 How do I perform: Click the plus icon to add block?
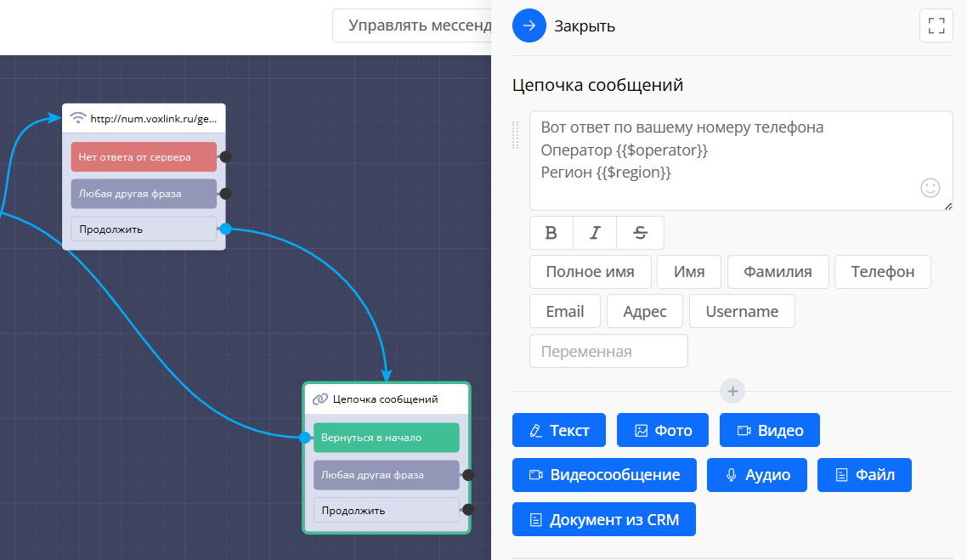[x=732, y=392]
